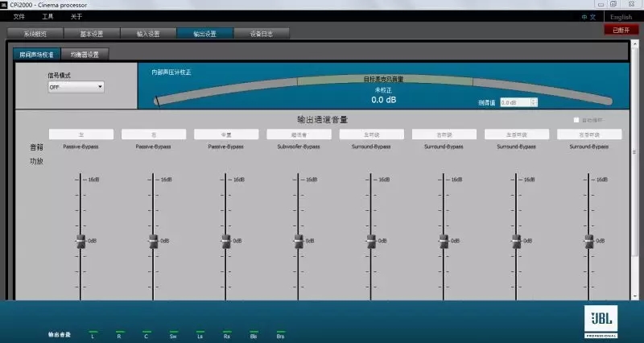The image size is (644, 343).
Task: Click the first Passive-Bypass channel fader handle
Action: [x=80, y=241]
